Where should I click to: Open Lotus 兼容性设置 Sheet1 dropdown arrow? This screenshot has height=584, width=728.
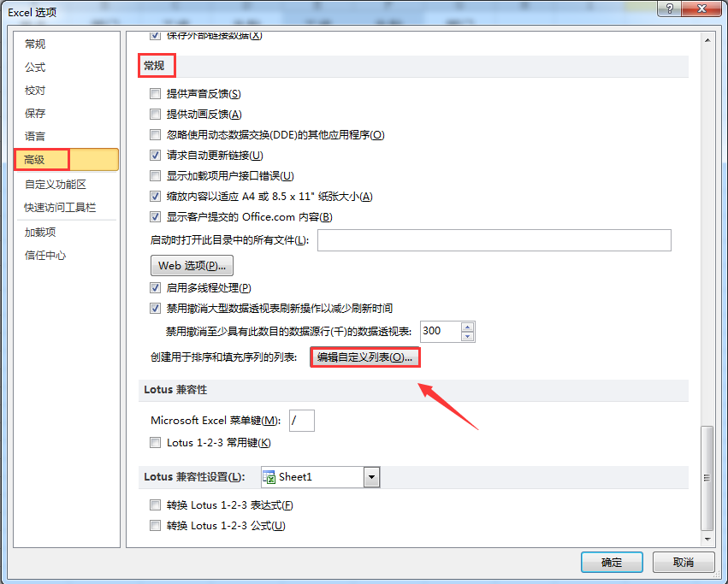coord(371,477)
